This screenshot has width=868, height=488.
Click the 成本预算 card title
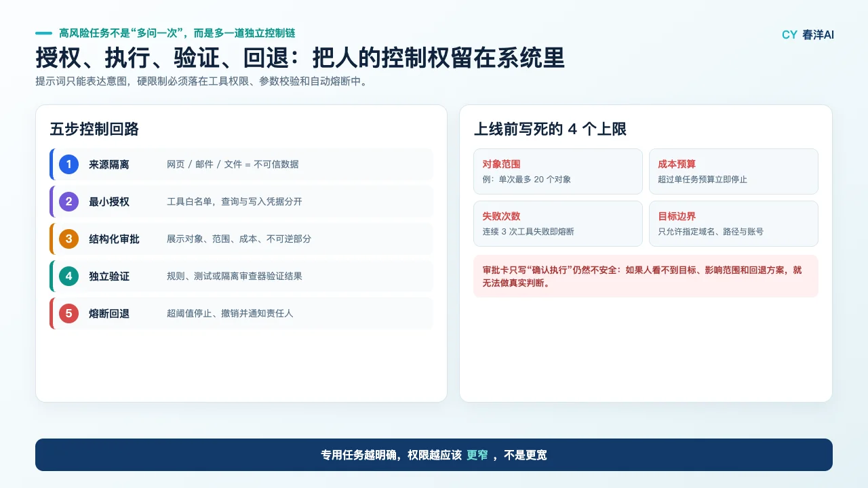(677, 164)
